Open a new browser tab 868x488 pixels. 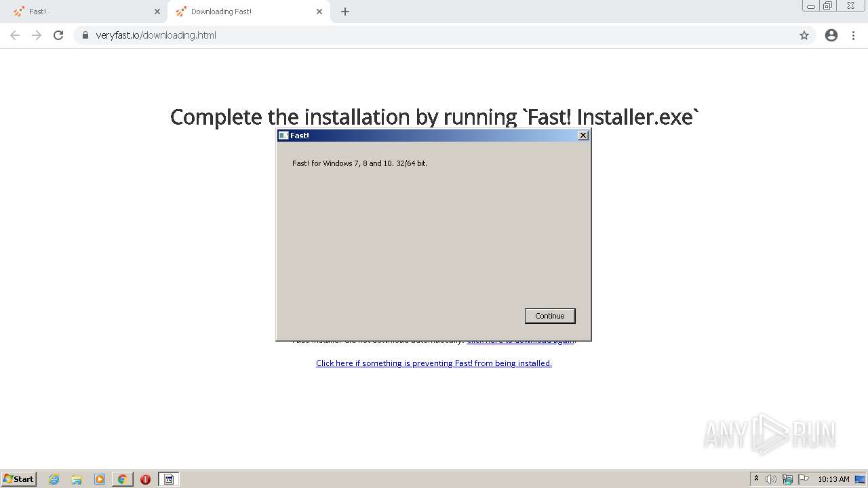pos(345,12)
